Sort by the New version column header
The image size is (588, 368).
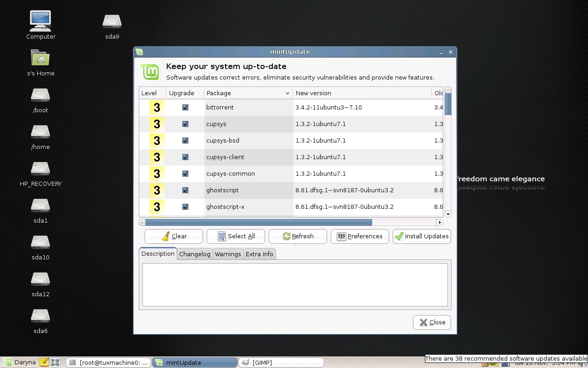click(x=362, y=93)
